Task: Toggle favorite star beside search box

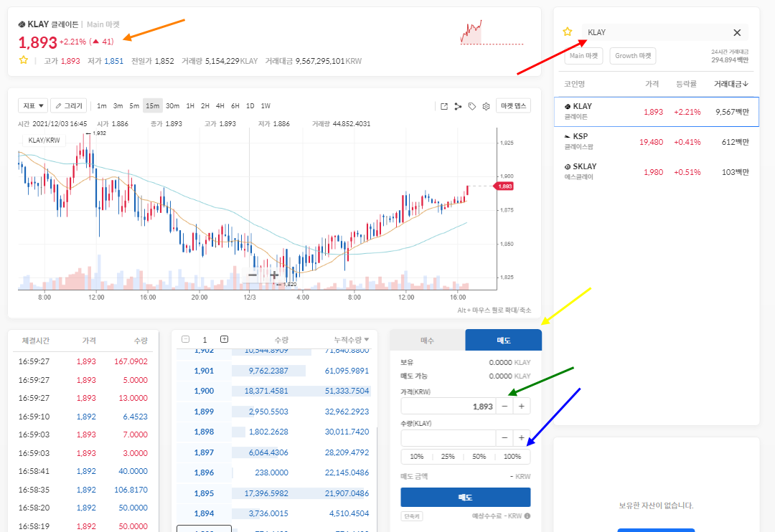Action: [x=568, y=32]
